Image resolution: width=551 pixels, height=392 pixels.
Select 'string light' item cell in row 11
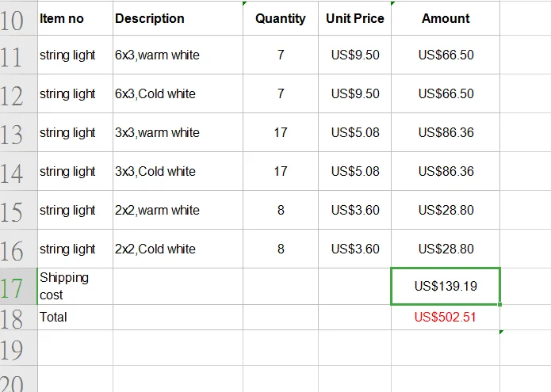(75, 55)
